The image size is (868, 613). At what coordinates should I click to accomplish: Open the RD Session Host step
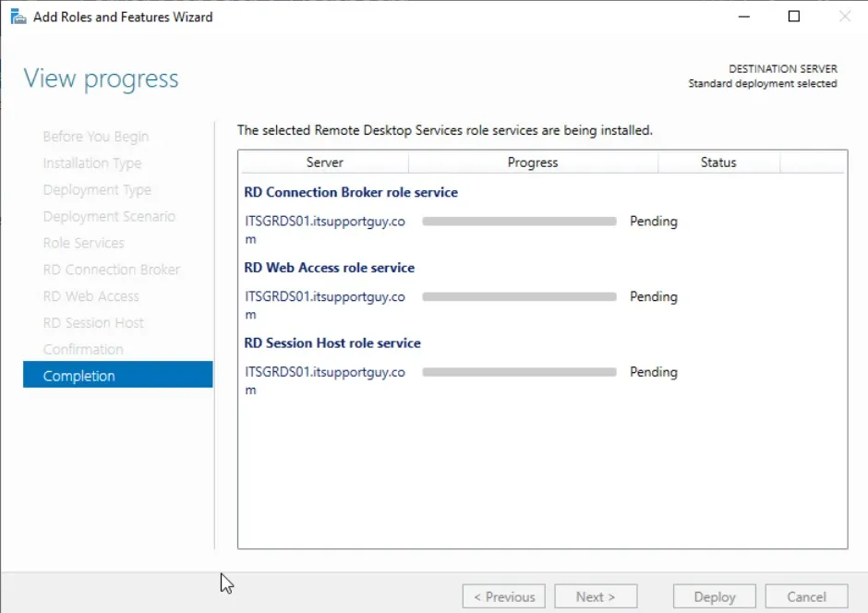click(x=93, y=322)
